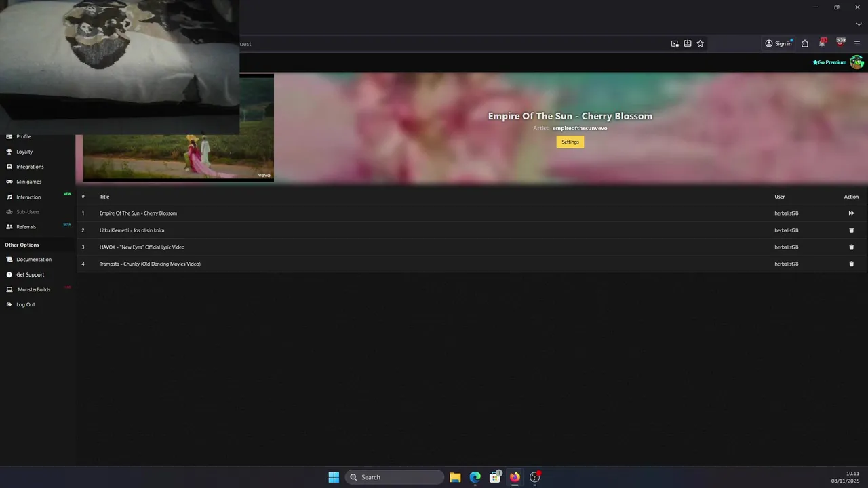Select the Trampsta - Chunky title
The height and width of the screenshot is (488, 868).
click(x=150, y=264)
